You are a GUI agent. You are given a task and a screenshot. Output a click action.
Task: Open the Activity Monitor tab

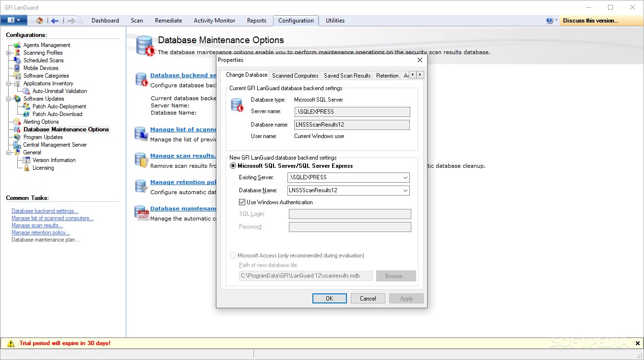pos(215,21)
